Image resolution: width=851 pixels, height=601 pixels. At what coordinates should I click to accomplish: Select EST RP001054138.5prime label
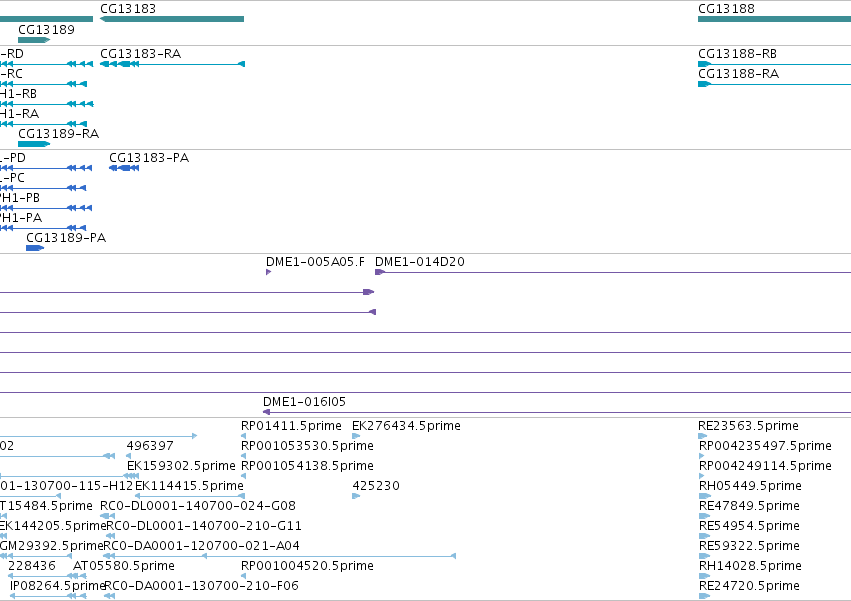pyautogui.click(x=307, y=466)
